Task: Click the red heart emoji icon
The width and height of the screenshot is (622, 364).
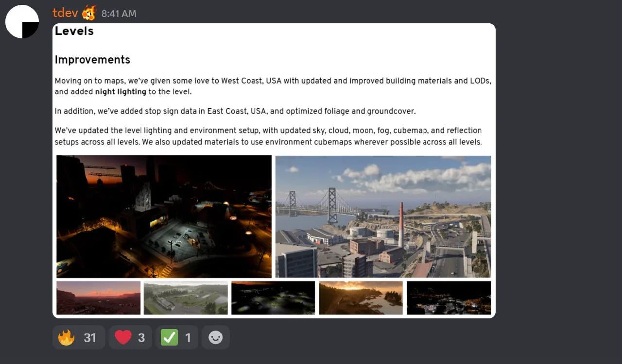Action: click(x=123, y=337)
